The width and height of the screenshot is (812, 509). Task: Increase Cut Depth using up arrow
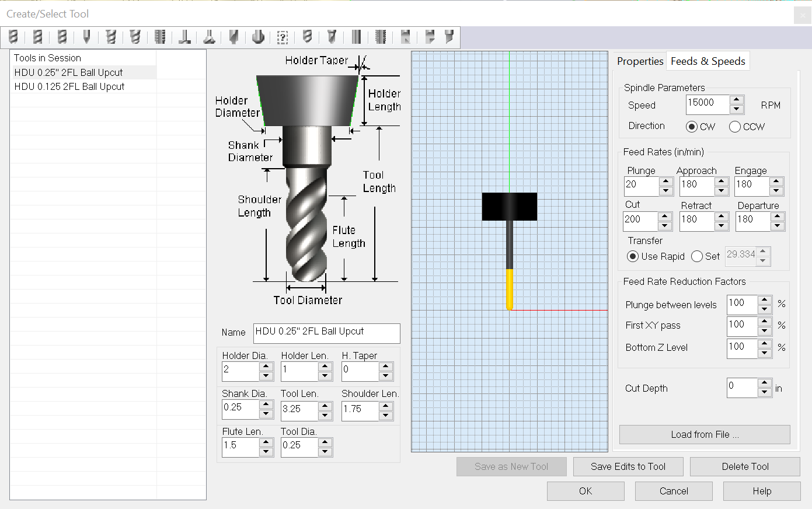coord(765,382)
